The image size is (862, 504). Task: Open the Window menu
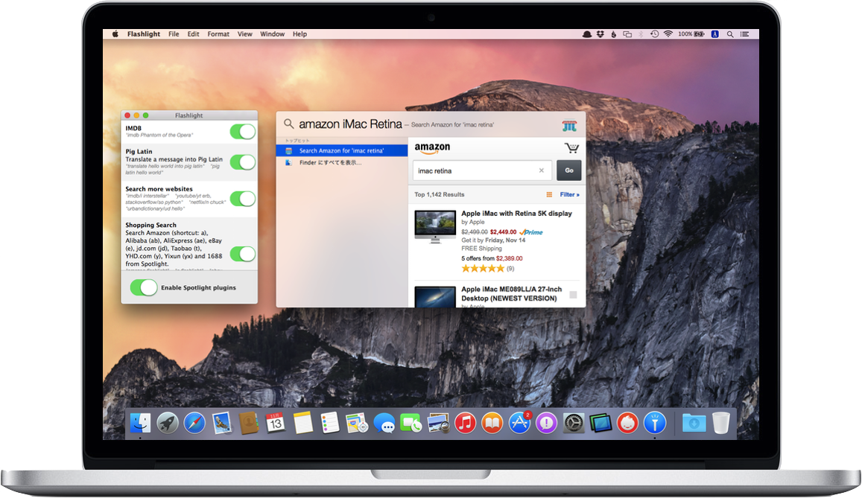pyautogui.click(x=272, y=34)
